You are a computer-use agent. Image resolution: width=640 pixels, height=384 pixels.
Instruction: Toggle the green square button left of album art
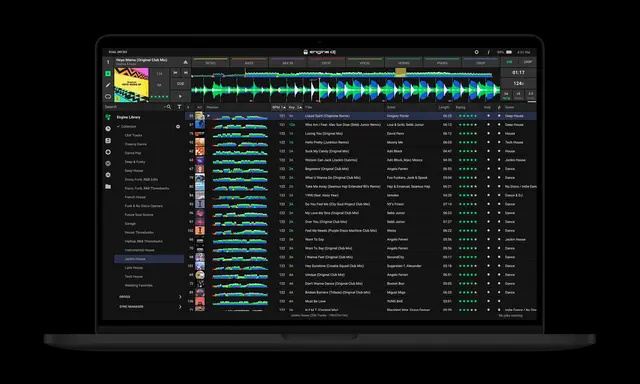(x=108, y=73)
